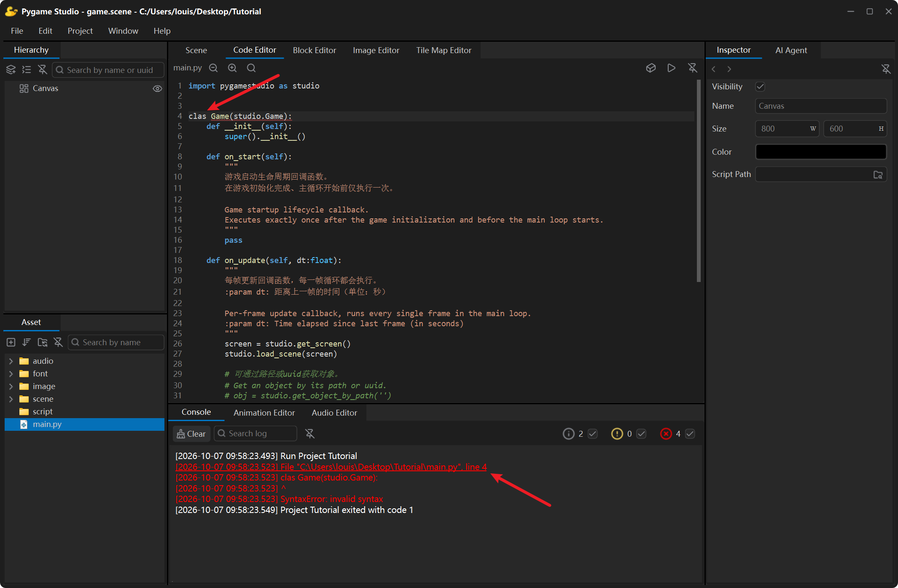The height and width of the screenshot is (588, 898).
Task: Open the Canvas color swatch
Action: tap(821, 152)
